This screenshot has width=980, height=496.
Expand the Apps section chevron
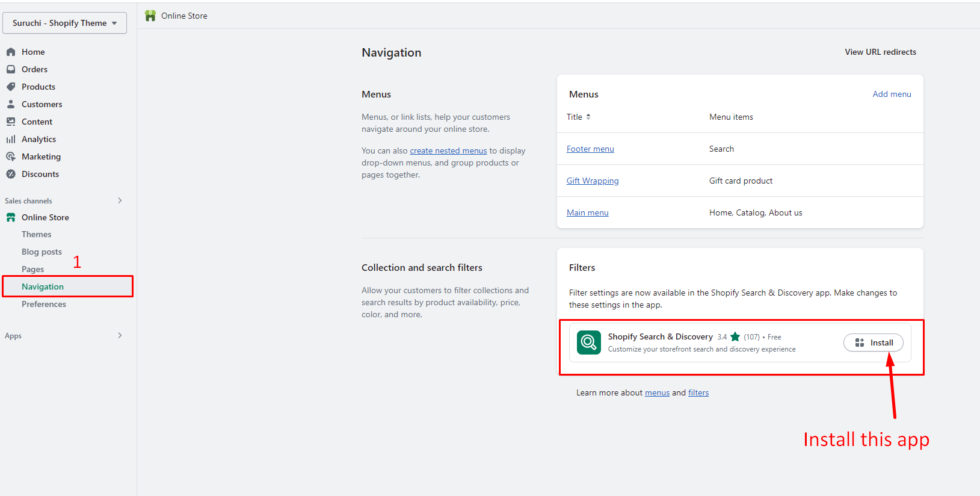point(120,335)
